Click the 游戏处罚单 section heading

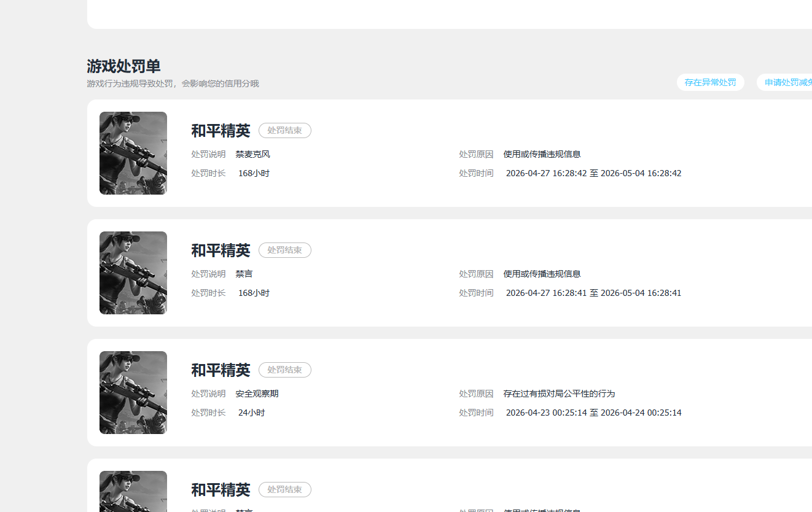123,66
